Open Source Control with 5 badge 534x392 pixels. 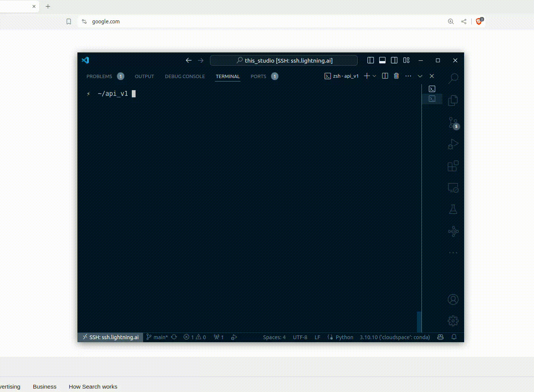453,123
